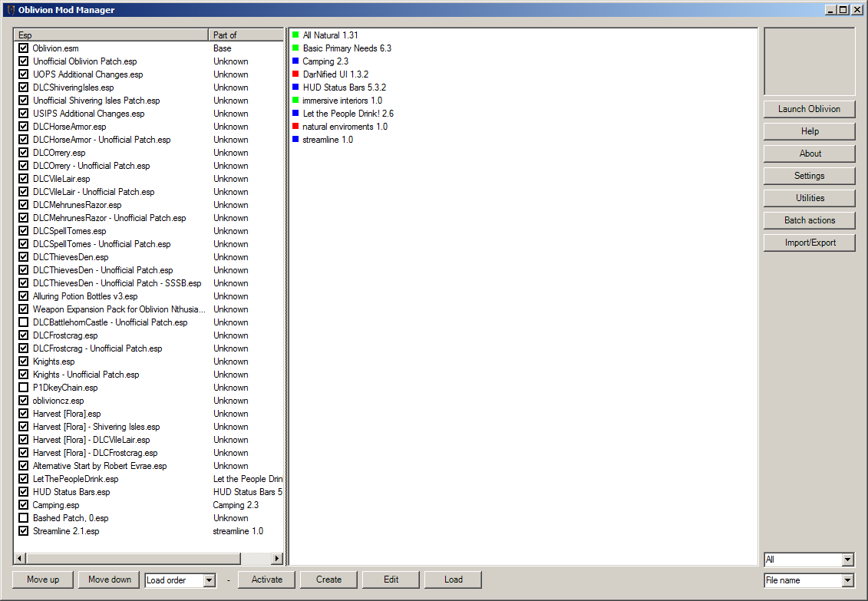
Task: Select the DarNified UI 1.3.2 mod entry
Action: point(335,74)
